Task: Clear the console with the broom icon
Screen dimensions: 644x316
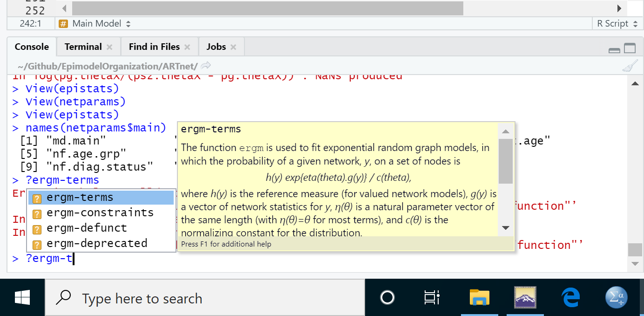Action: pos(630,66)
